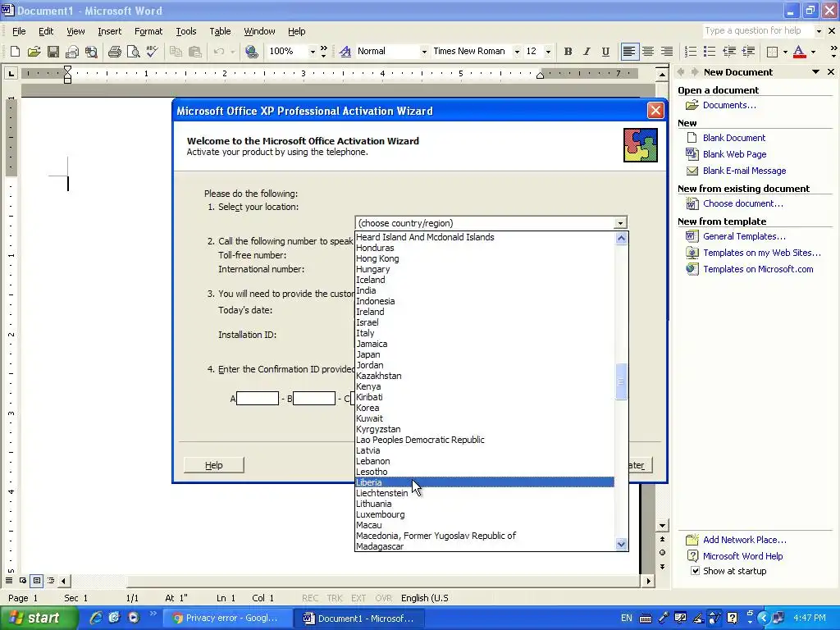The image size is (840, 630).
Task: Toggle Print Layout View button
Action: click(36, 580)
